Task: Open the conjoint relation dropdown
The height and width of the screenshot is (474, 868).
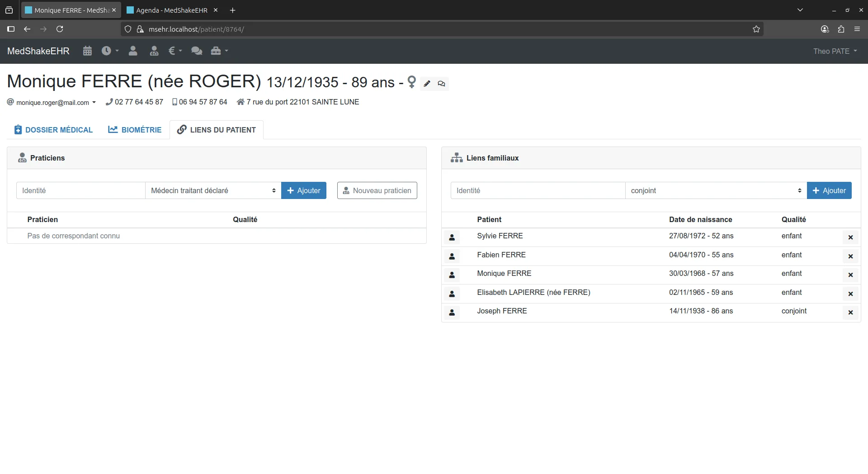Action: pos(716,190)
